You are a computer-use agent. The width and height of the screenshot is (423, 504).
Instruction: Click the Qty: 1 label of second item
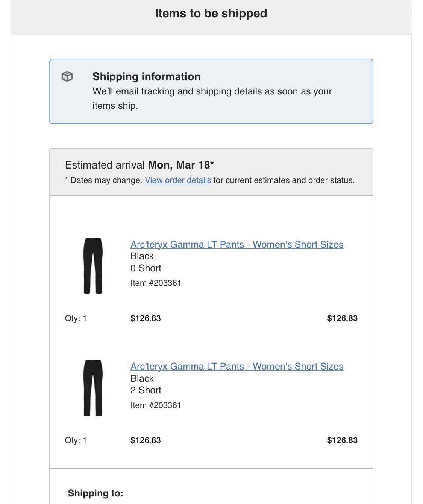pos(76,440)
